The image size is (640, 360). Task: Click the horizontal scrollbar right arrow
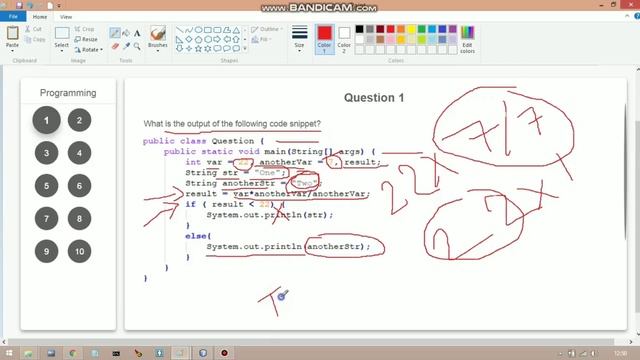(630, 342)
